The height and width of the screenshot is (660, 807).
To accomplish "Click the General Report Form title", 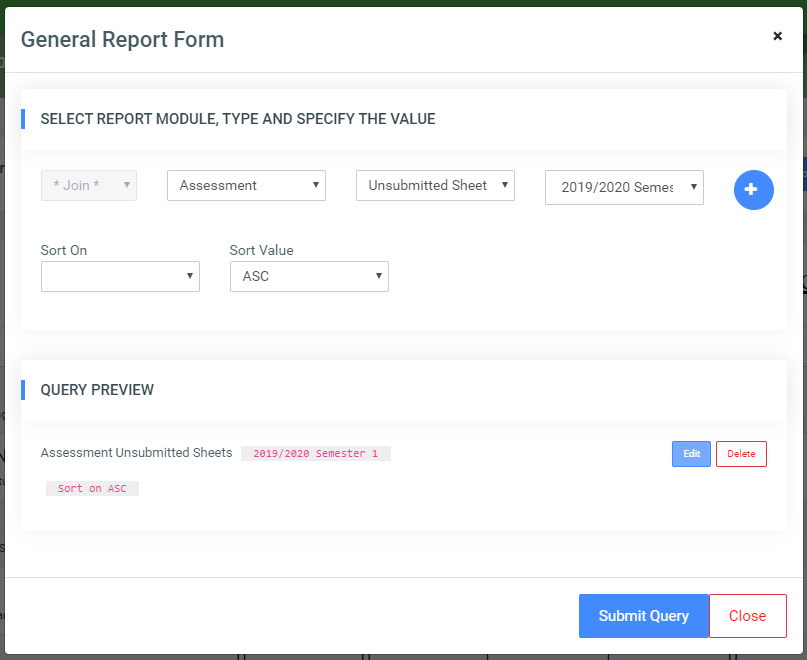I will [x=122, y=39].
